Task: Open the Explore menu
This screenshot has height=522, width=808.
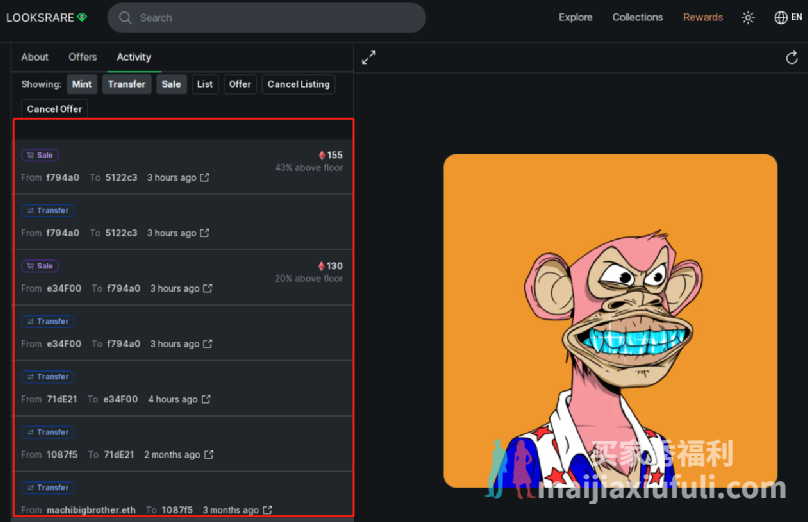Action: pyautogui.click(x=575, y=17)
